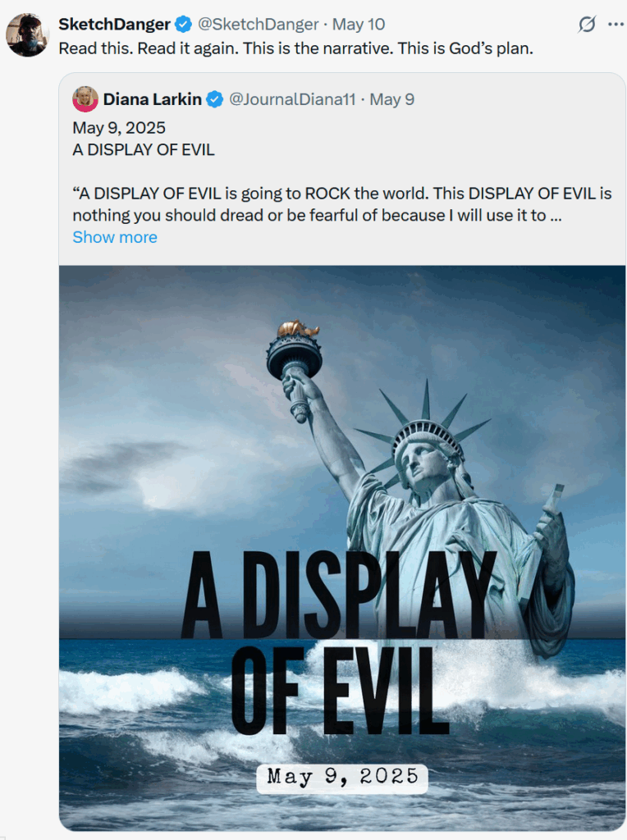The image size is (627, 840).
Task: Click the 'A DISPLAY OF EVIL' headline in image
Action: point(339,642)
